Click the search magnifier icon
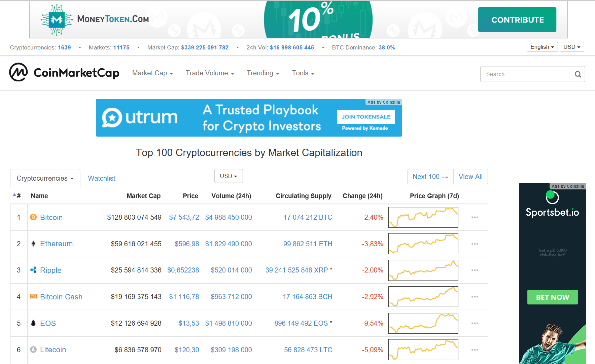This screenshot has width=595, height=364. (578, 74)
